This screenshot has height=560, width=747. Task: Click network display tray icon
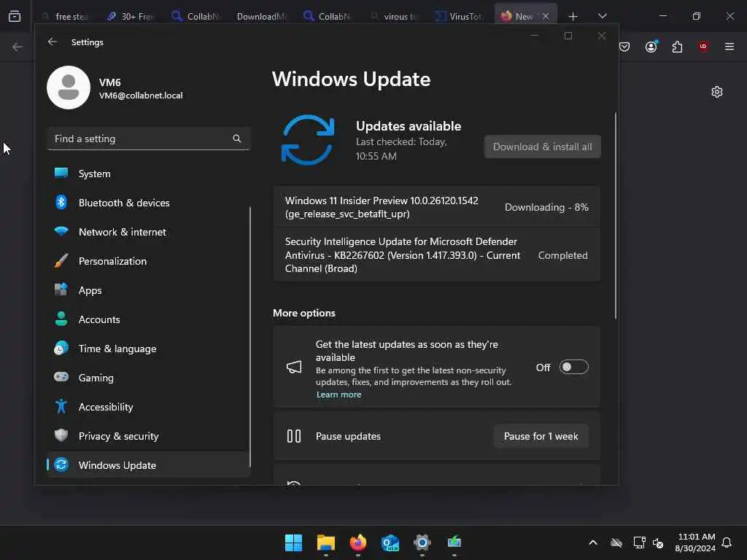click(639, 542)
